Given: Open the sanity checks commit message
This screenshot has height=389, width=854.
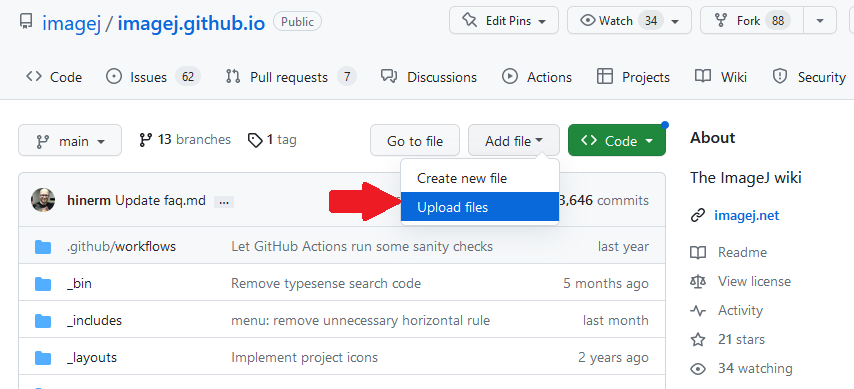Looking at the screenshot, I should (x=362, y=246).
